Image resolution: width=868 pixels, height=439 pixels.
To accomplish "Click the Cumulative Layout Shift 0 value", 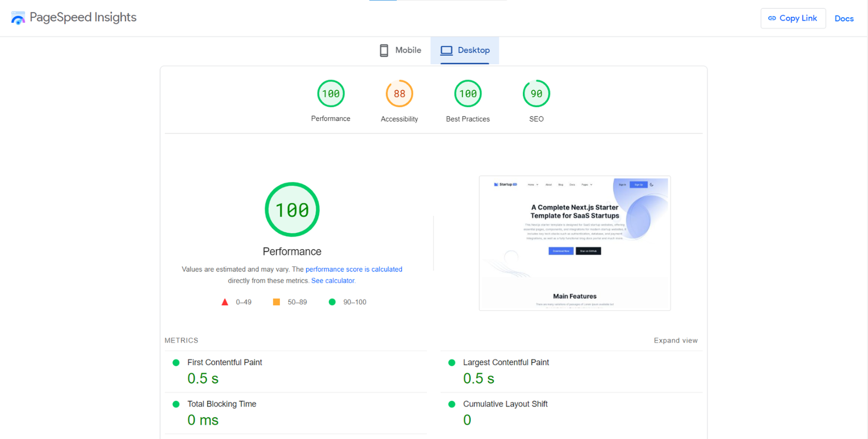I will tap(467, 420).
